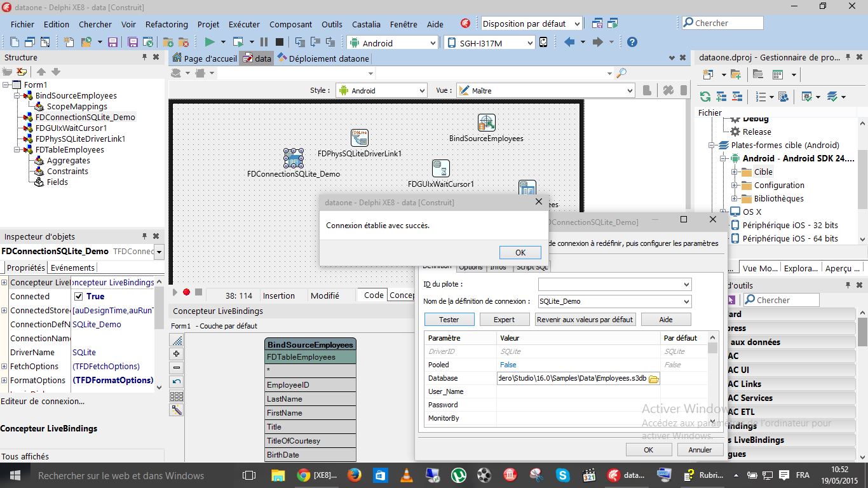Click the Structure move-up arrow icon
868x488 pixels.
click(41, 72)
